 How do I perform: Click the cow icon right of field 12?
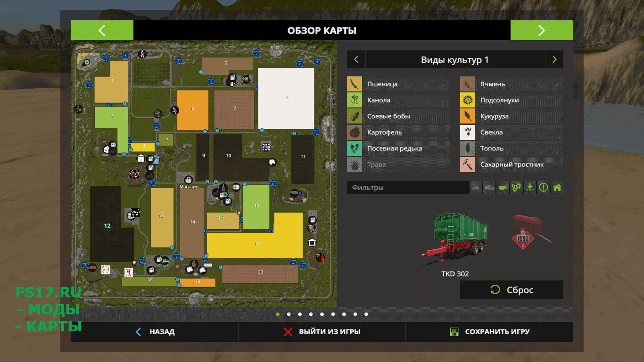pos(135,213)
